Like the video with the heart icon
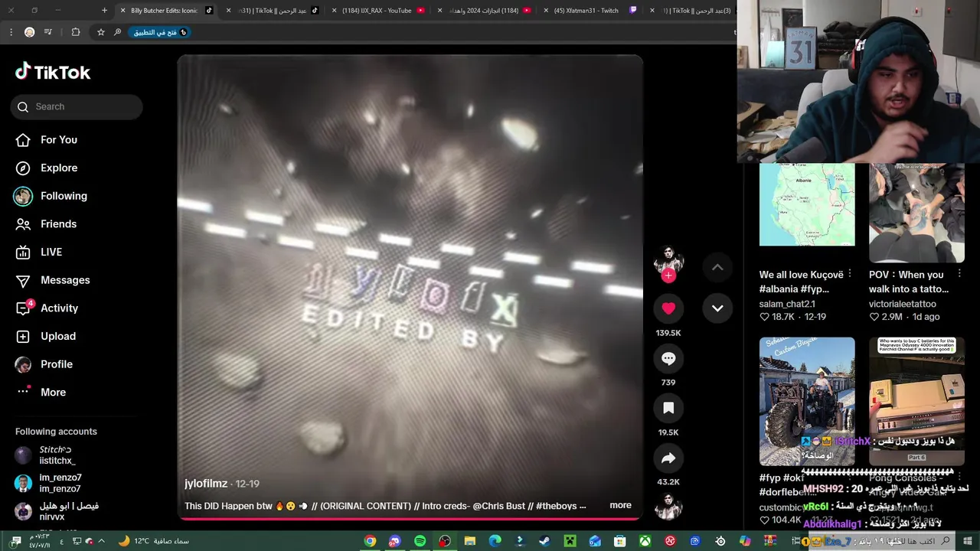 (668, 308)
